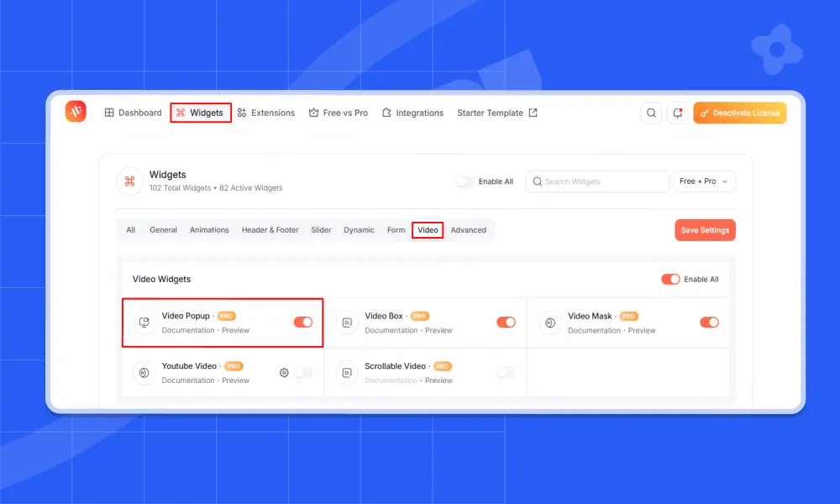This screenshot has width=840, height=504.
Task: Click the Save Settings button
Action: pos(705,230)
